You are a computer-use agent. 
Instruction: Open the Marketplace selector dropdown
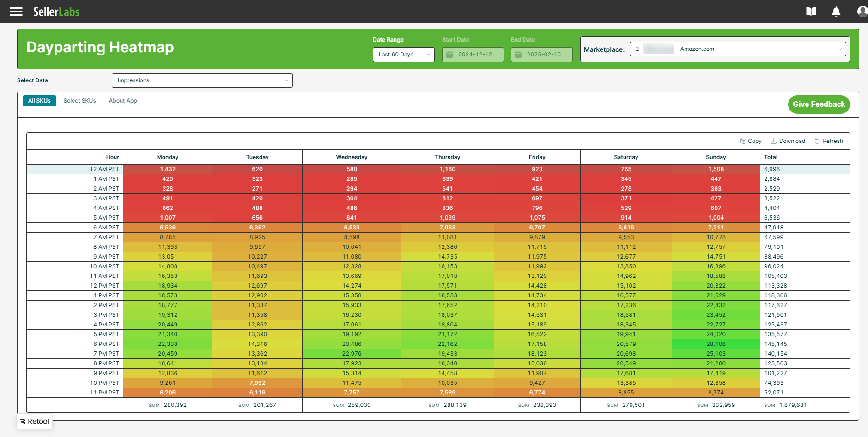click(738, 49)
